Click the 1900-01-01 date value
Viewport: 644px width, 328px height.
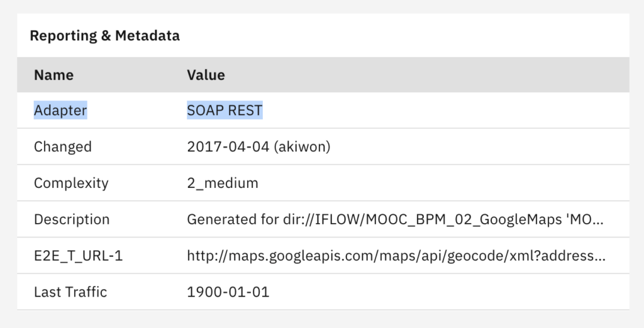click(x=228, y=292)
